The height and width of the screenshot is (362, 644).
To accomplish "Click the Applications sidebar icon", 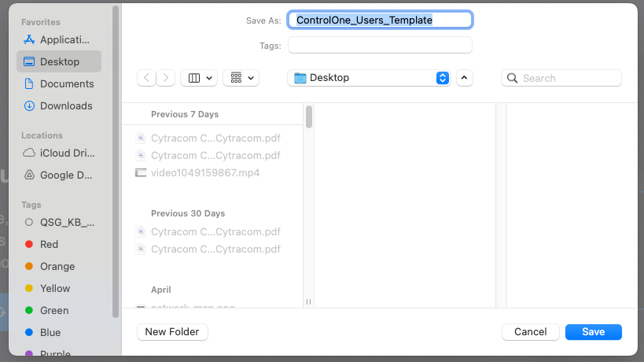I will [30, 39].
